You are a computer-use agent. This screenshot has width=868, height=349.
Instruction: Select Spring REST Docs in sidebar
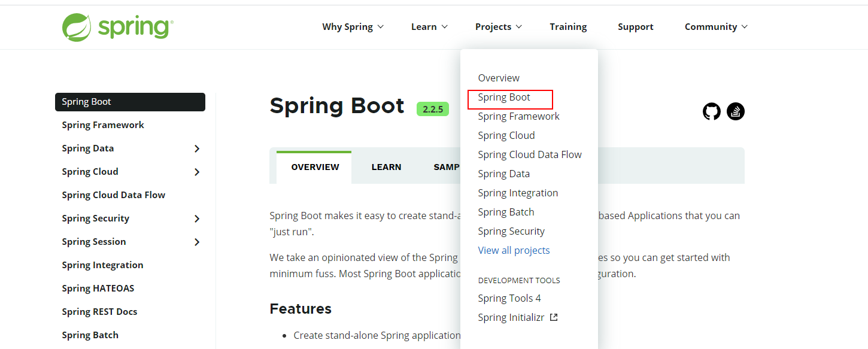click(x=99, y=312)
